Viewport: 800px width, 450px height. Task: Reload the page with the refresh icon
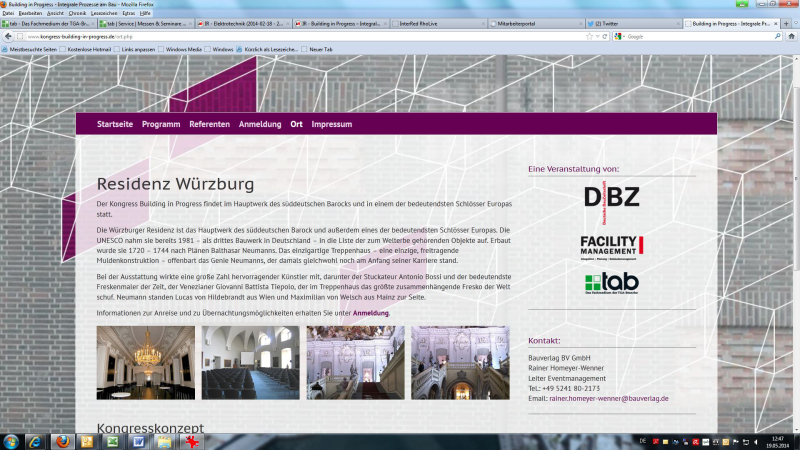[x=605, y=37]
